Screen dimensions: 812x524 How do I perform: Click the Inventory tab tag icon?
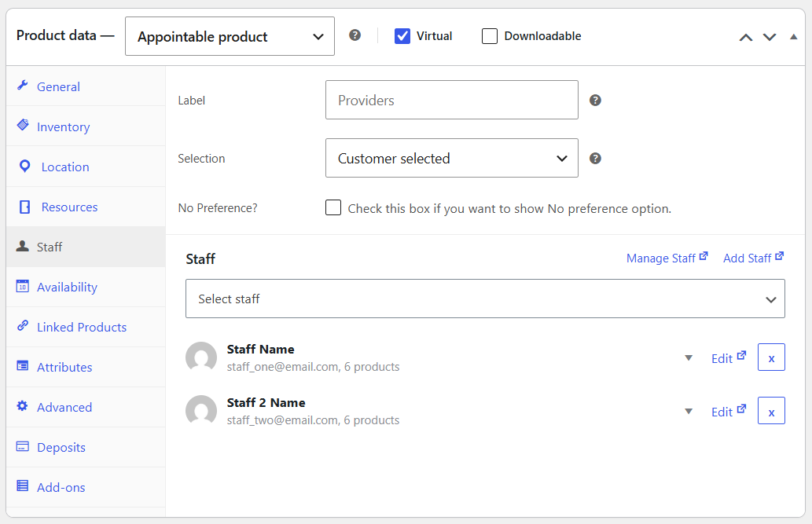click(x=23, y=125)
